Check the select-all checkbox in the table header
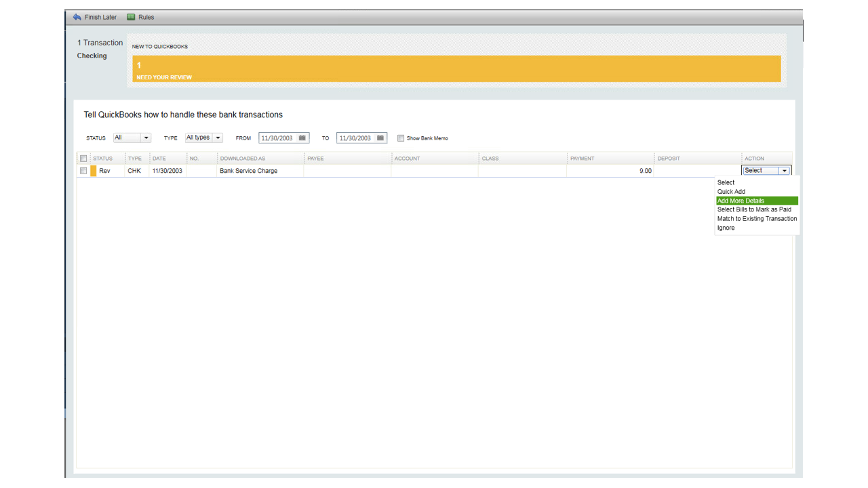 pyautogui.click(x=83, y=158)
